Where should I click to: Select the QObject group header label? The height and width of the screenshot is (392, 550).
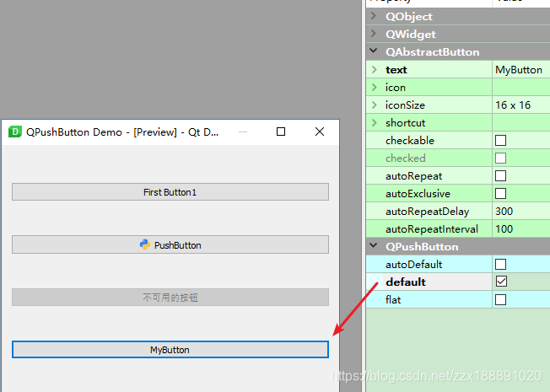click(409, 17)
